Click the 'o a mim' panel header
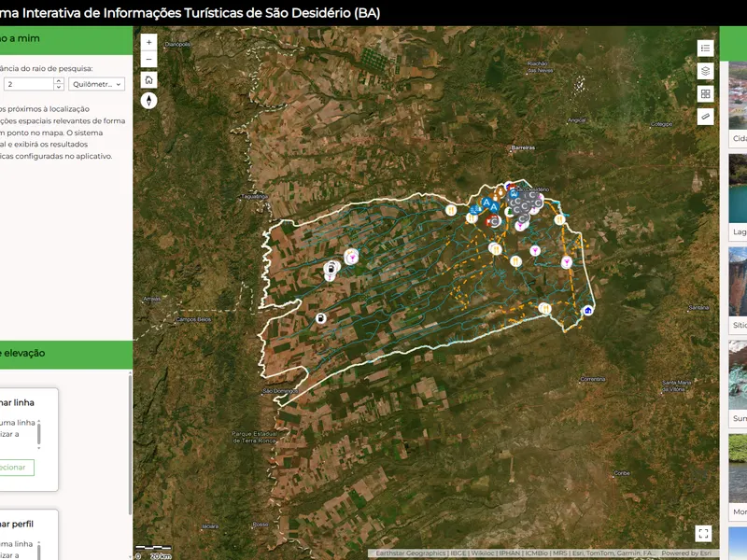Image resolution: width=747 pixels, height=560 pixels. pyautogui.click(x=66, y=39)
